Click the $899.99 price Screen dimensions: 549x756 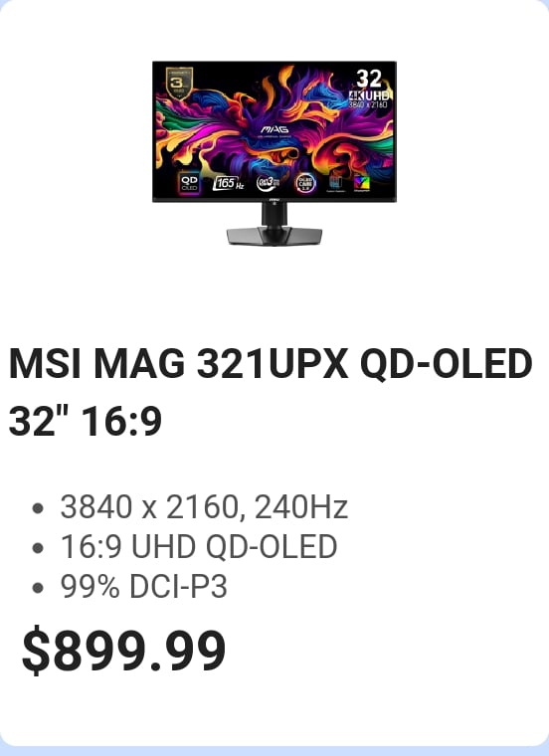[x=124, y=651]
